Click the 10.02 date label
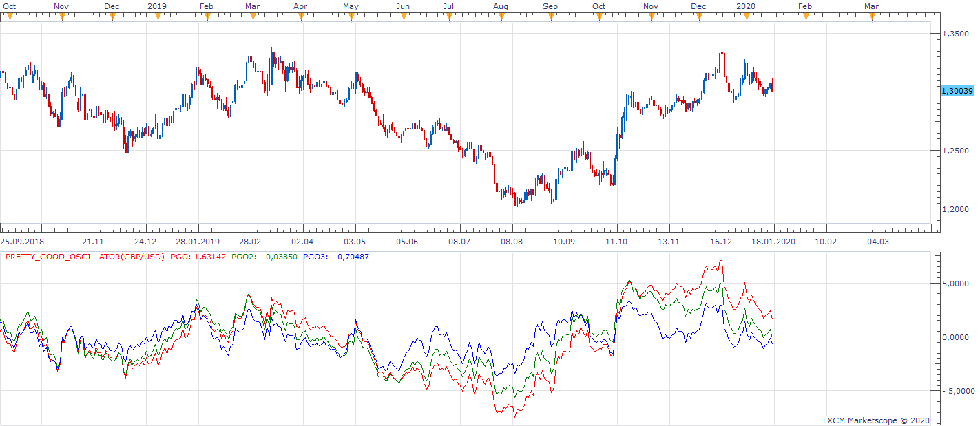 [x=826, y=242]
